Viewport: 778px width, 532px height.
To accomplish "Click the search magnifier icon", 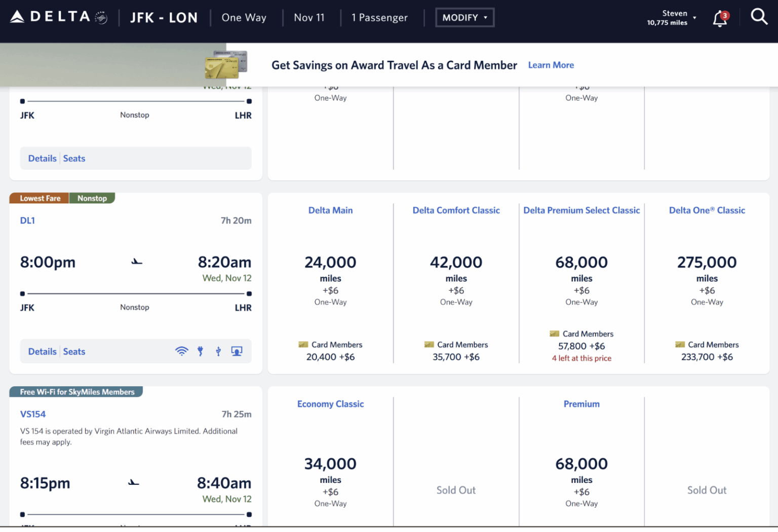I will [x=759, y=17].
